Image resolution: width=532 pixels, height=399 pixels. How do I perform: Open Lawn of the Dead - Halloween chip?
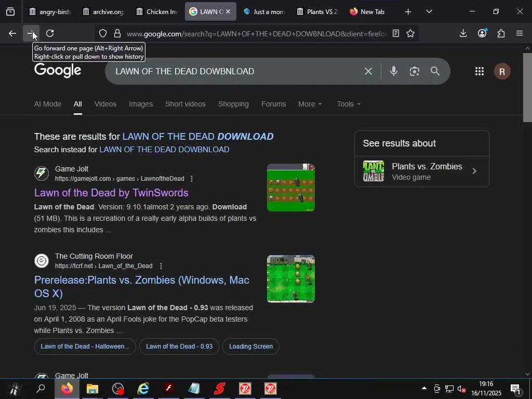(85, 347)
